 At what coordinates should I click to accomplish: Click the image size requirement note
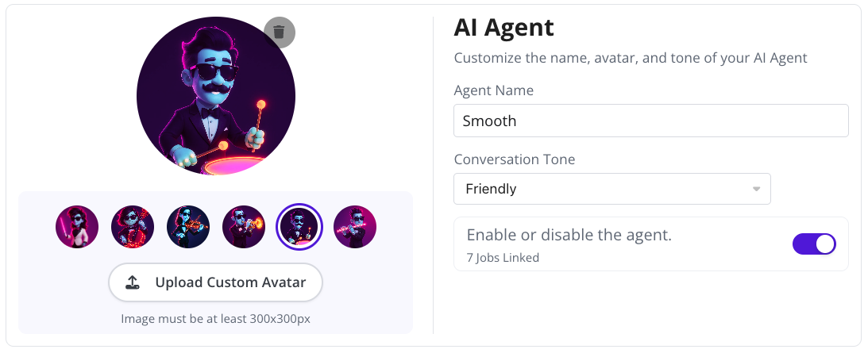click(x=215, y=319)
